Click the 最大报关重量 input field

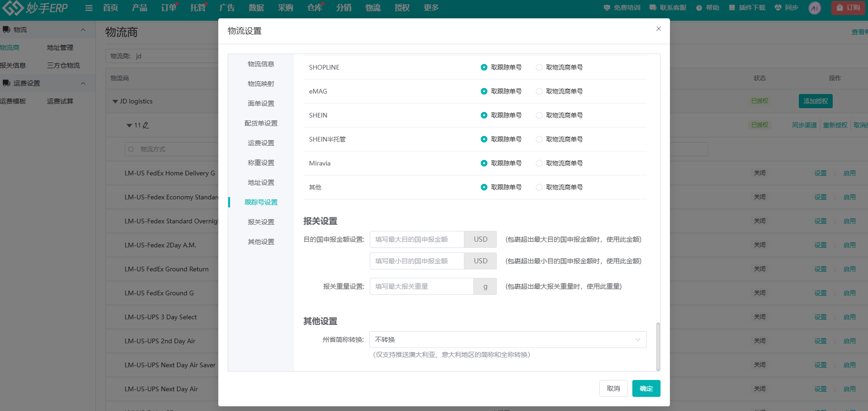click(422, 286)
